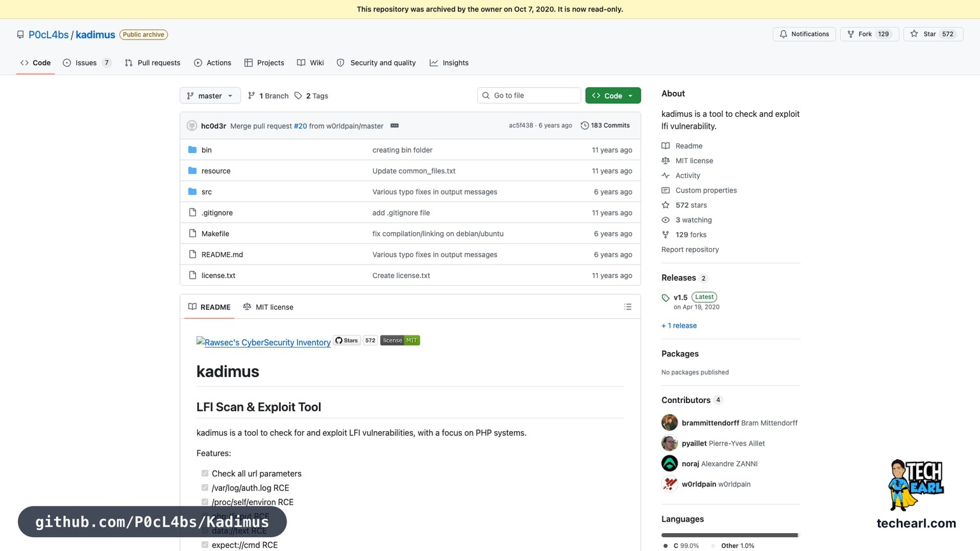Click the tag icon beside 2 Tags

point(298,96)
